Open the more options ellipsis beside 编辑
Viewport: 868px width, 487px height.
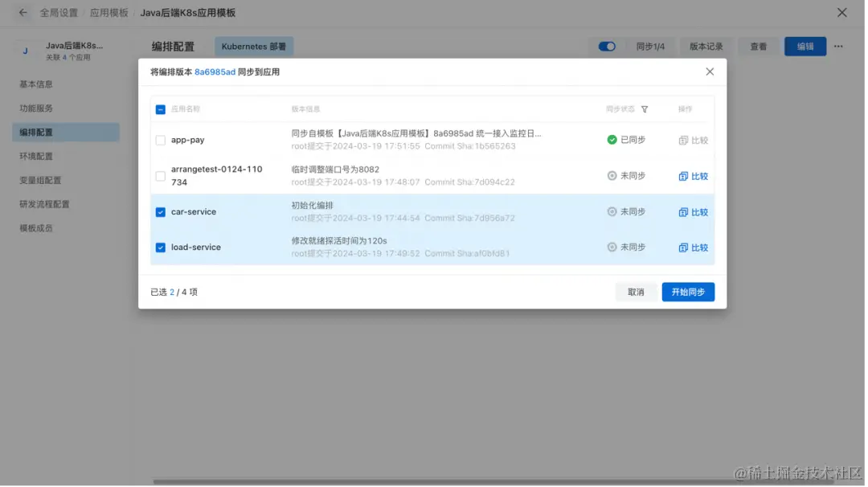pyautogui.click(x=838, y=47)
